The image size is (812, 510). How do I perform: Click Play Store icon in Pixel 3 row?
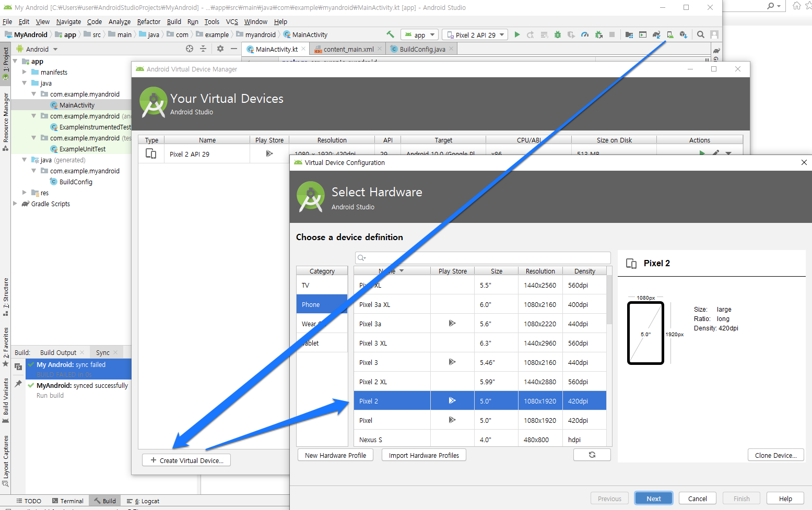click(452, 362)
